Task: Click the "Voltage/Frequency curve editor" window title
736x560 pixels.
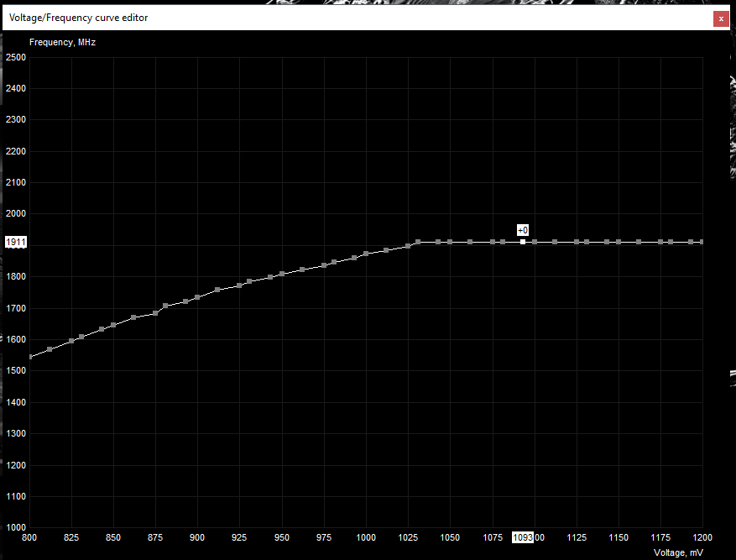Action: click(x=78, y=18)
